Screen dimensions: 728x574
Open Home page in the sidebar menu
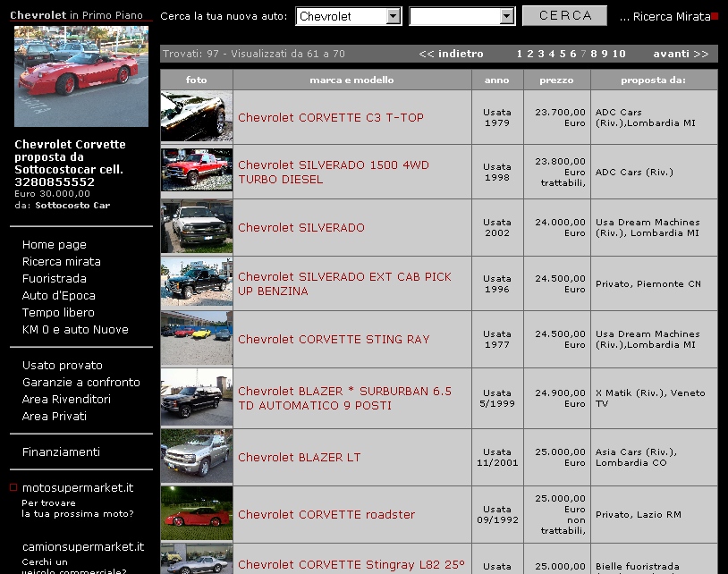pyautogui.click(x=55, y=245)
